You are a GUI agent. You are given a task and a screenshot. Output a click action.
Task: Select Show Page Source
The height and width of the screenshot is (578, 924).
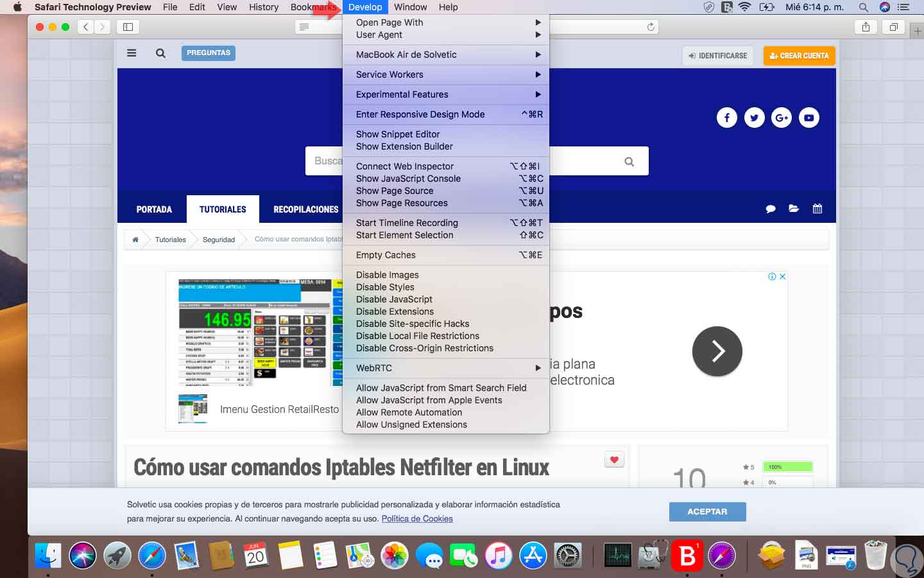click(446, 191)
